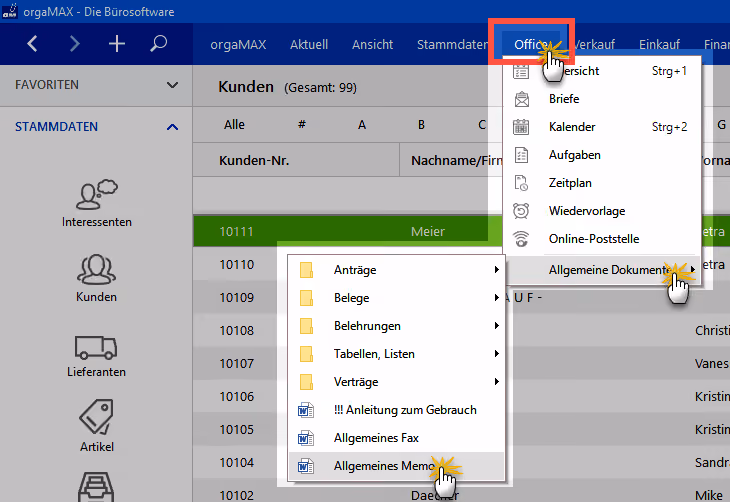Sort by Kunden-Nr. column header
730x502 pixels.
pyautogui.click(x=254, y=161)
